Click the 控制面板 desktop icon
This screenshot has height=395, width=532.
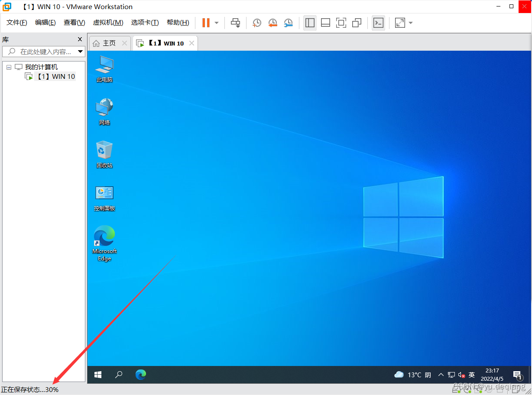pos(104,198)
